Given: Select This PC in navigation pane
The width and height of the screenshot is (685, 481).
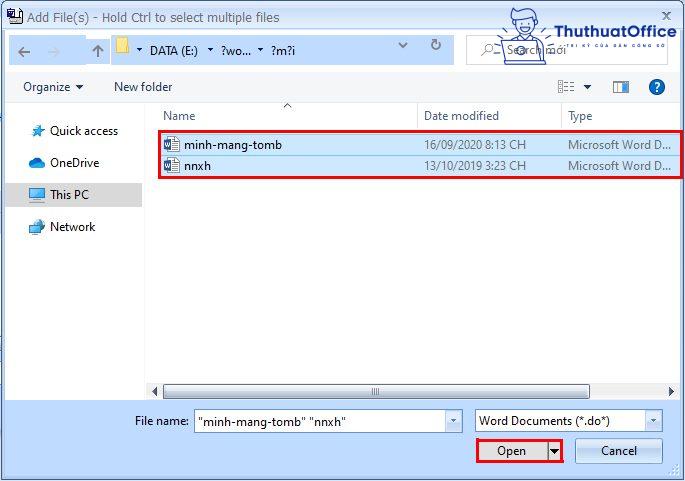Looking at the screenshot, I should (x=69, y=194).
